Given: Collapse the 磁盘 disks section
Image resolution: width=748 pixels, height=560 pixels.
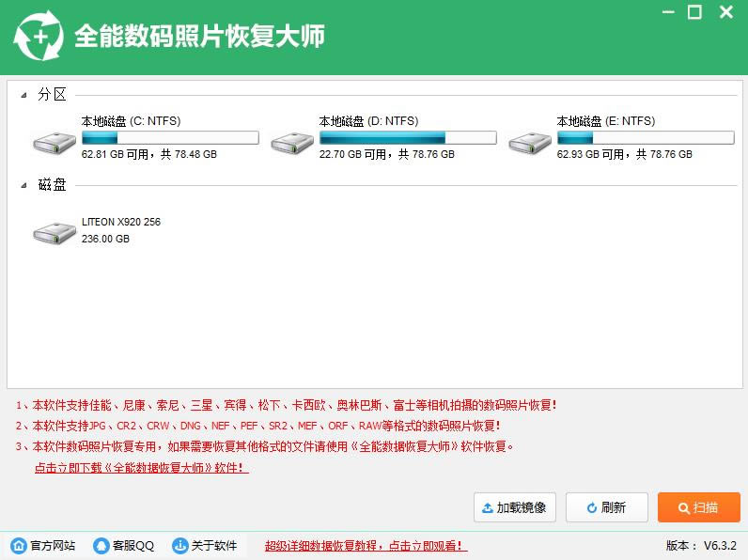Looking at the screenshot, I should 23,185.
